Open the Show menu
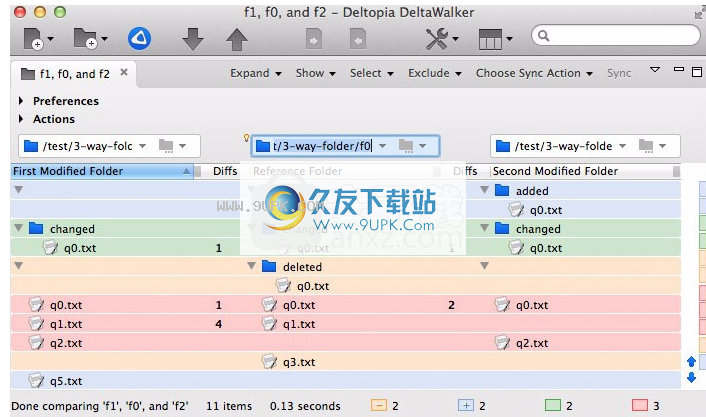This screenshot has height=417, width=706. click(x=316, y=73)
